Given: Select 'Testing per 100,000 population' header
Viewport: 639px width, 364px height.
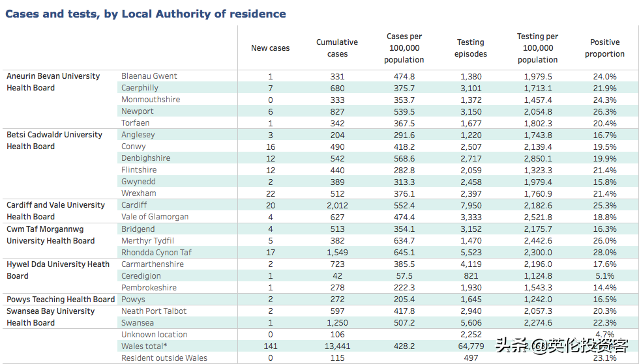Looking at the screenshot, I should coord(537,48).
